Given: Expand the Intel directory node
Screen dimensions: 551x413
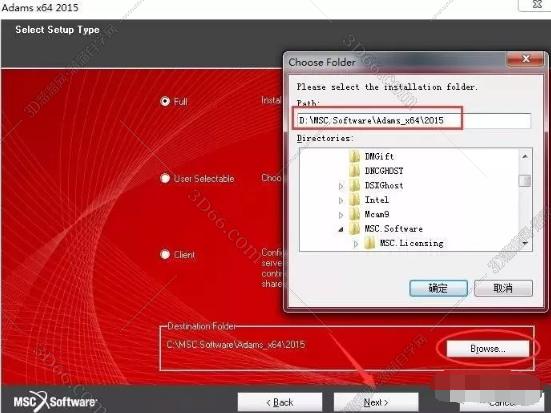Looking at the screenshot, I should [341, 200].
